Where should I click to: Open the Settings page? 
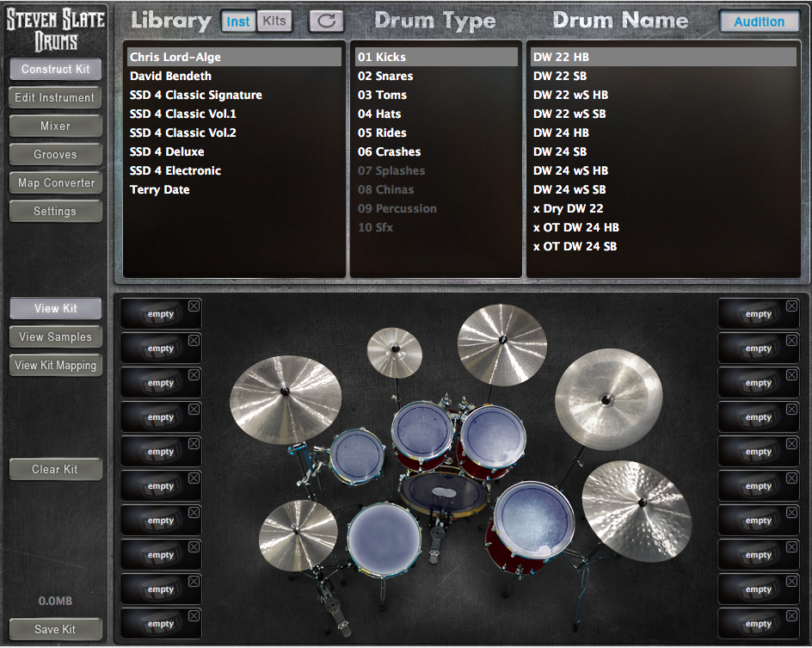[x=55, y=212]
